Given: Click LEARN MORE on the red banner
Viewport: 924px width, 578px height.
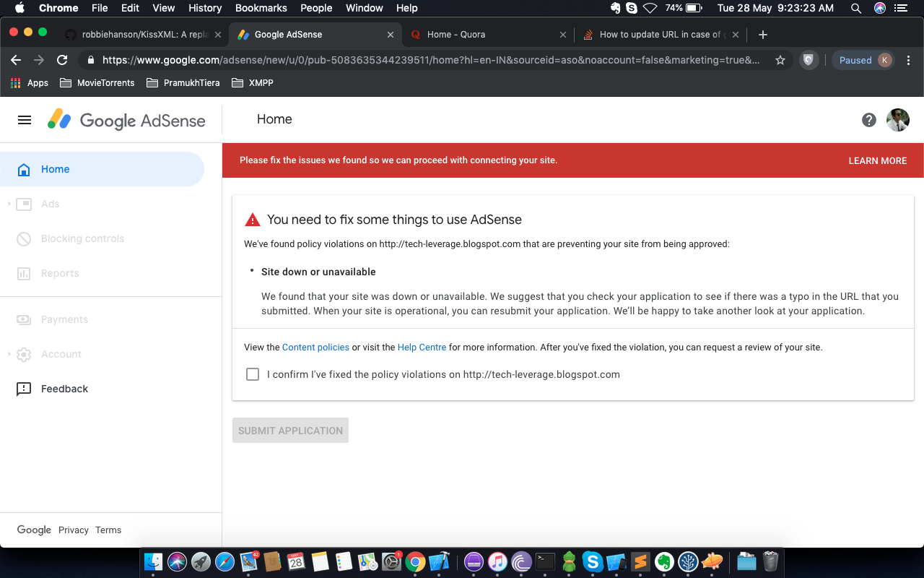Looking at the screenshot, I should 877,160.
